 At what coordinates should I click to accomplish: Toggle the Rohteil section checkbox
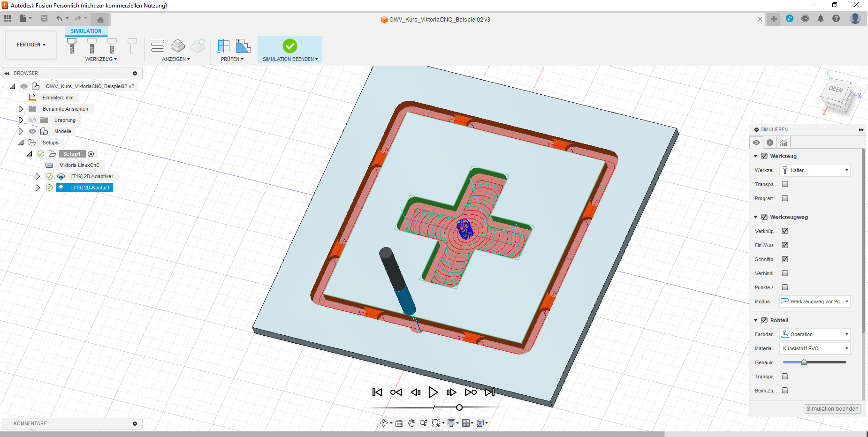[x=764, y=320]
